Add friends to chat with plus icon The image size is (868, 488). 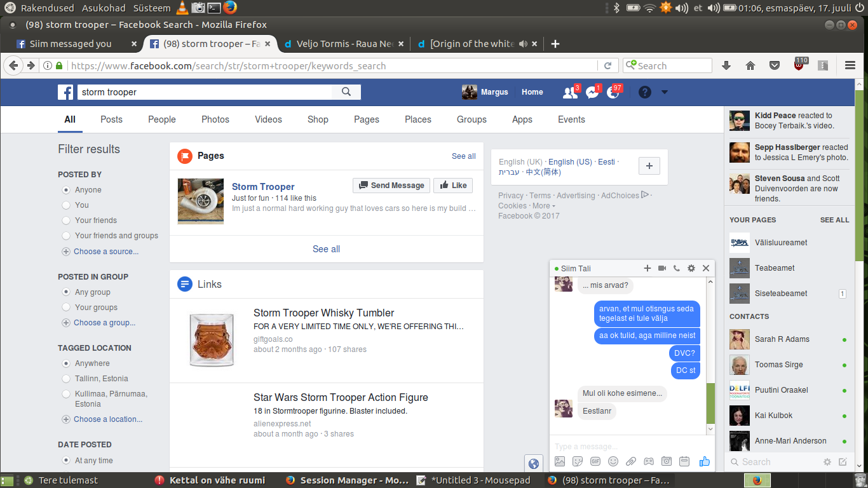click(648, 269)
